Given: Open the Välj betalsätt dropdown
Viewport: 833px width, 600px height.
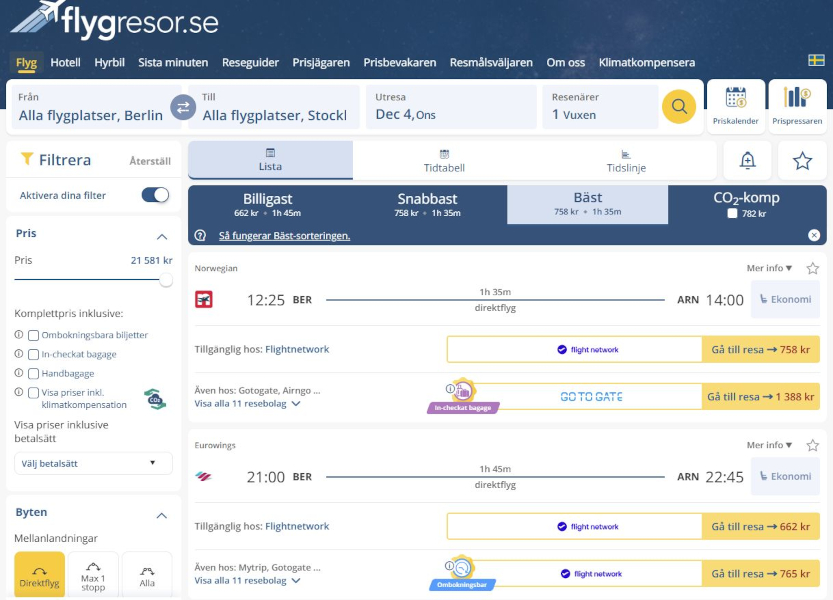Looking at the screenshot, I should 93,463.
